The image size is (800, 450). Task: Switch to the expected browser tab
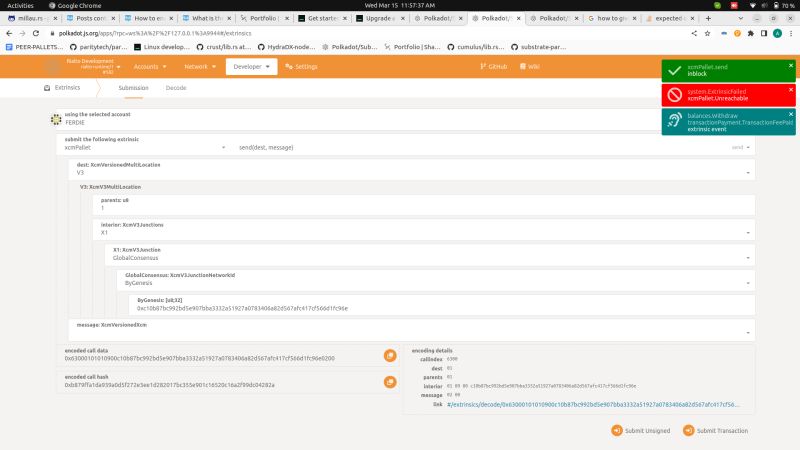point(669,18)
